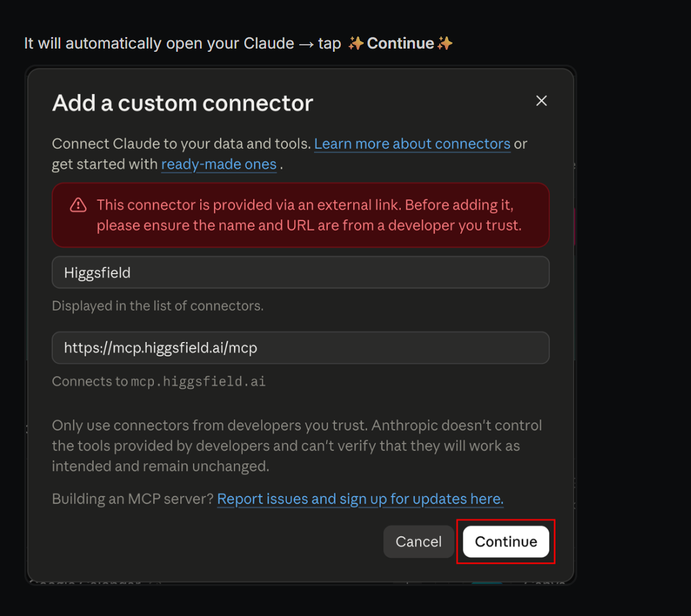Close the Add a custom connector dialog

(541, 101)
